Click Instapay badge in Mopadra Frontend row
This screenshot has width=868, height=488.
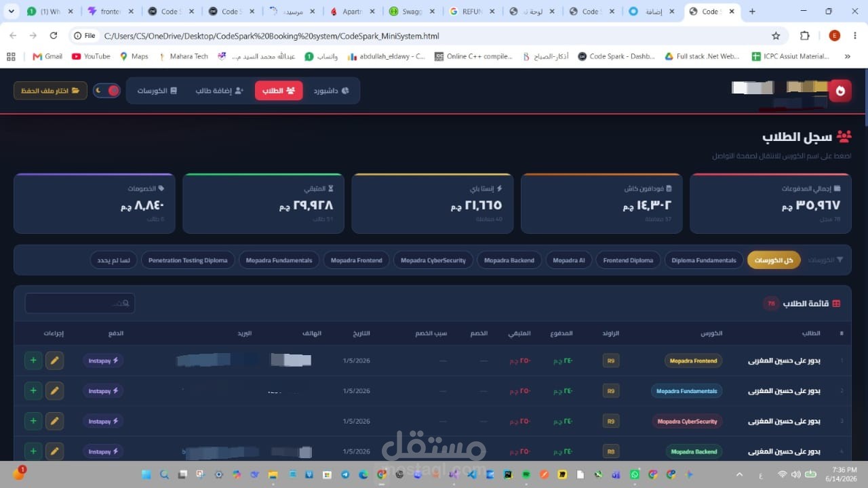click(103, 361)
